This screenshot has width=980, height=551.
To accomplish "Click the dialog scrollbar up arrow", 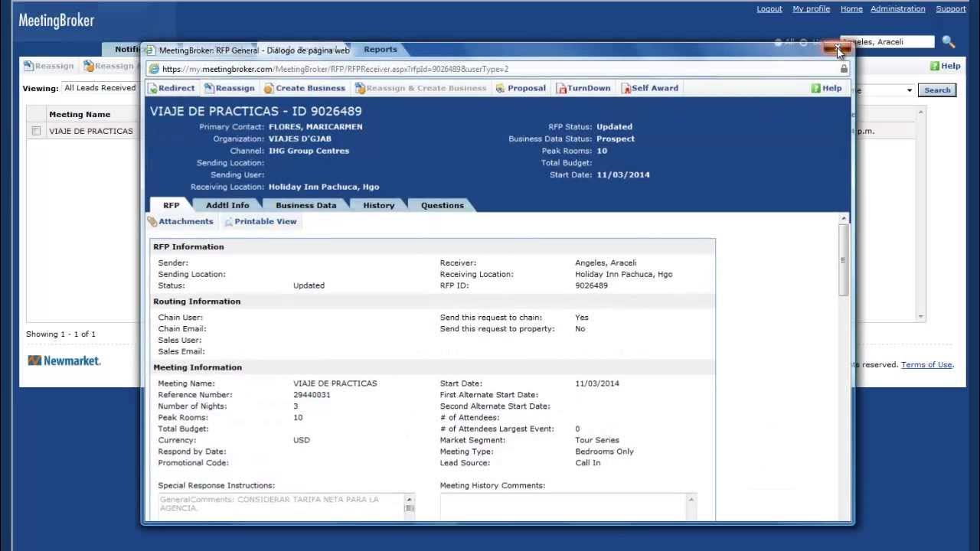I will 844,219.
